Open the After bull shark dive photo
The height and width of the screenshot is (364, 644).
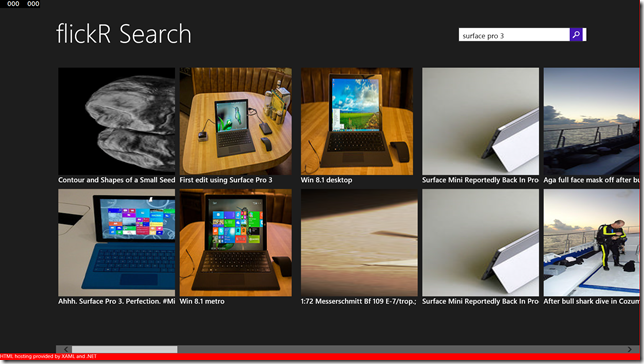(x=591, y=242)
